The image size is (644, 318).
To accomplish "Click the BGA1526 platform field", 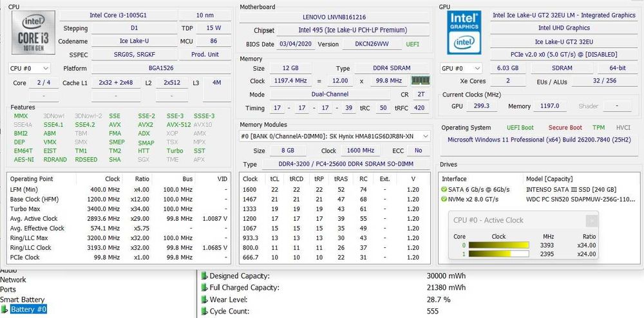I will [x=160, y=68].
